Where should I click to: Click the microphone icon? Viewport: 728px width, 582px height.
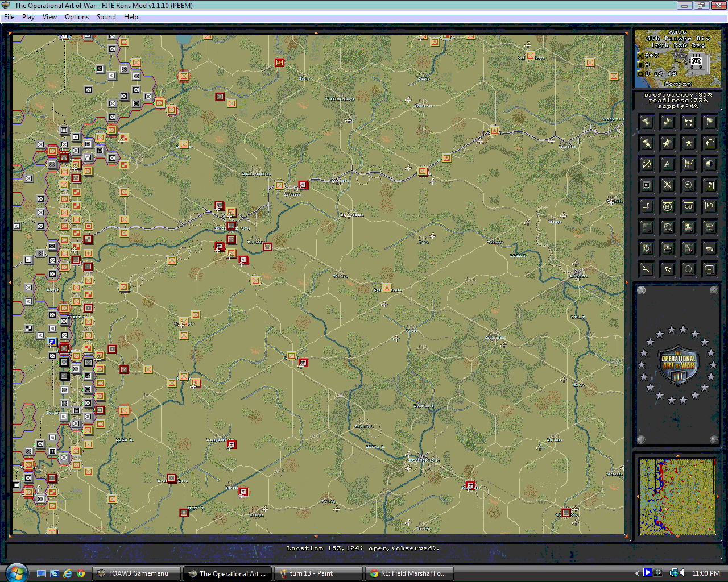tap(647, 248)
